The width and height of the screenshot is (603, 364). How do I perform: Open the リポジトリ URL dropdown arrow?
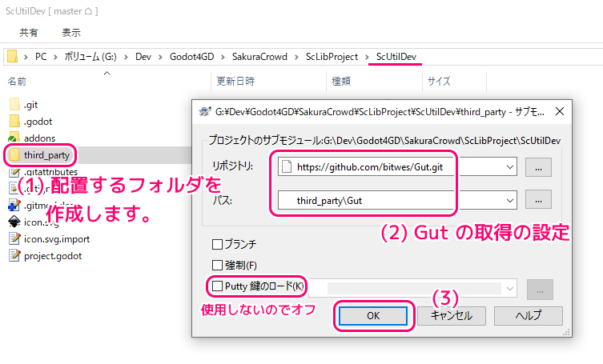point(510,167)
